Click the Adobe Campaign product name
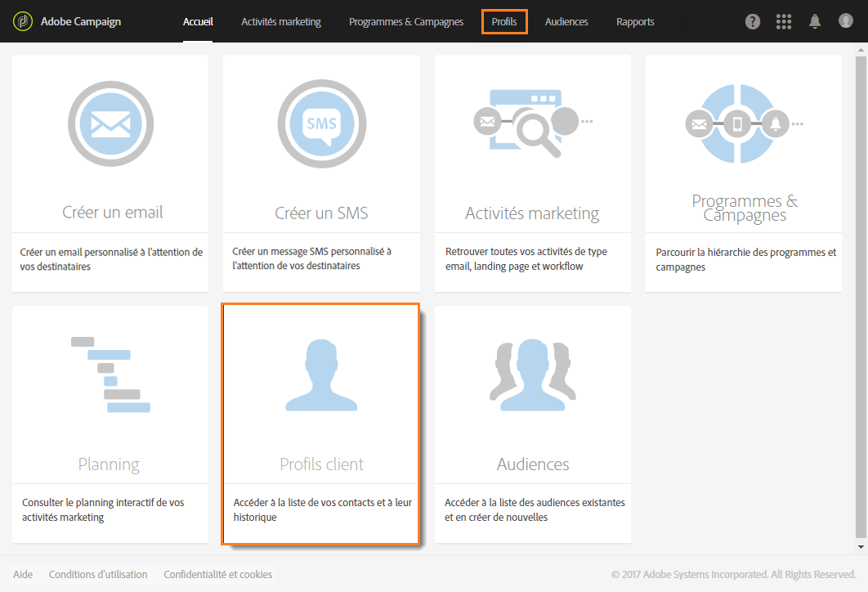The image size is (868, 592). pyautogui.click(x=81, y=21)
